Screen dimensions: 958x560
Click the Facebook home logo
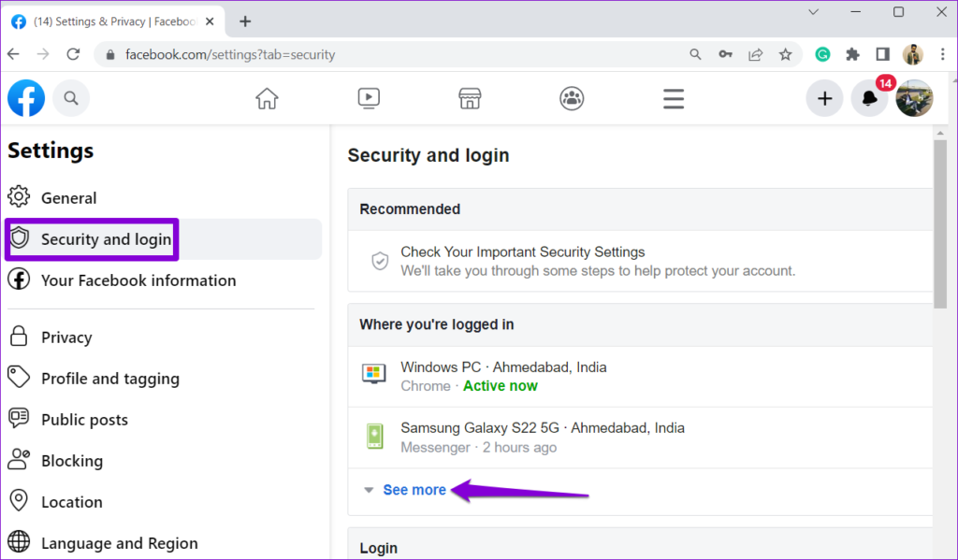coord(25,97)
